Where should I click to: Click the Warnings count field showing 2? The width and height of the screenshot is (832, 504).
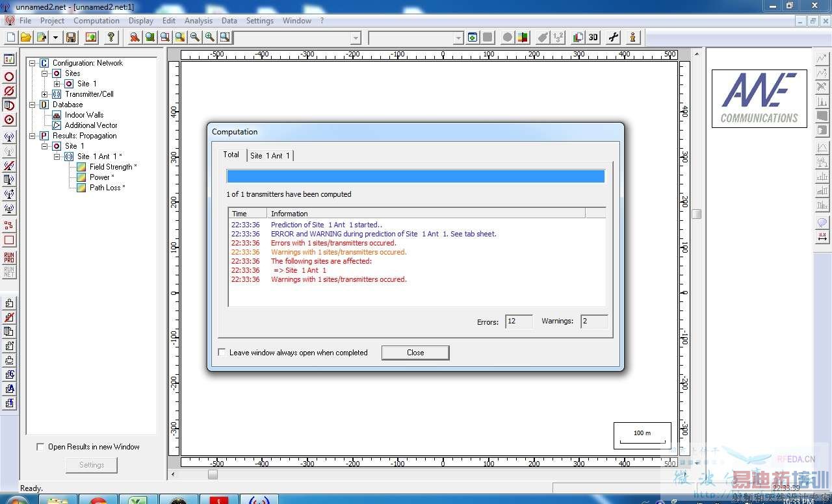pyautogui.click(x=594, y=321)
